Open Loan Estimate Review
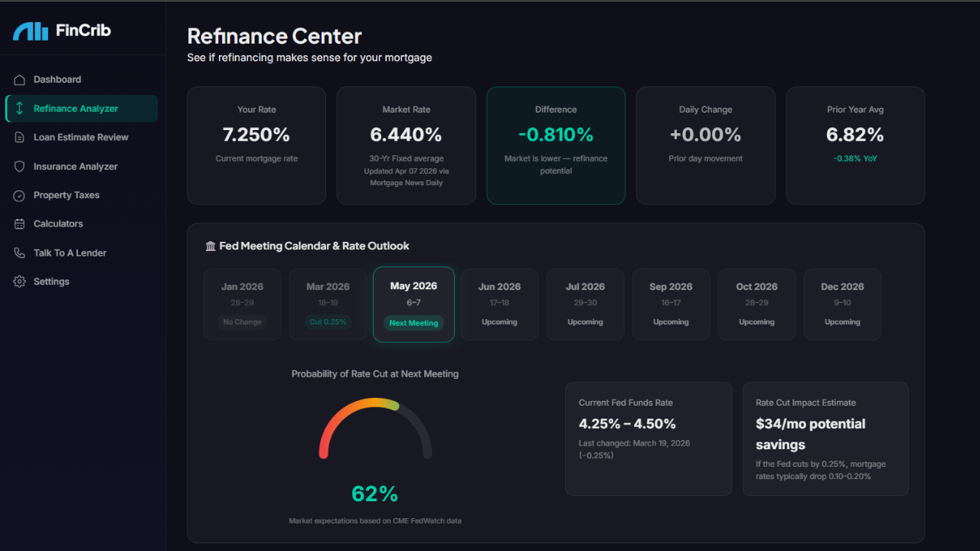Viewport: 980px width, 551px height. 81,138
